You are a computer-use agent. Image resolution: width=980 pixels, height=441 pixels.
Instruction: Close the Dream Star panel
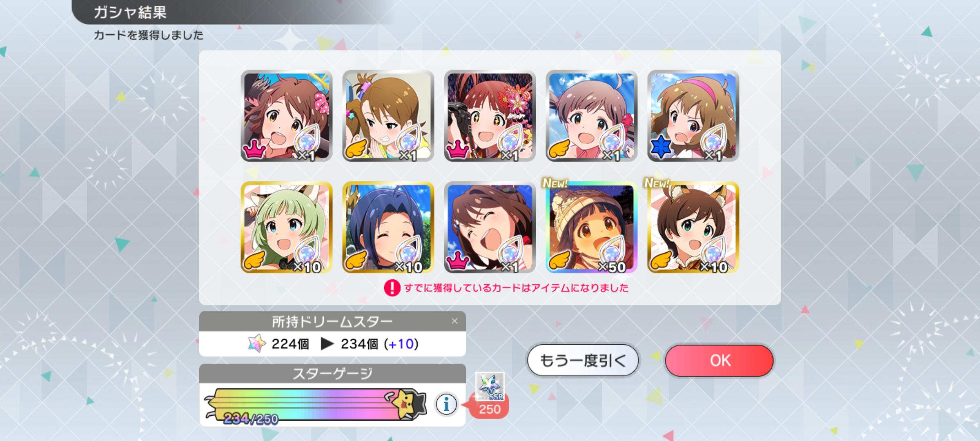(x=454, y=321)
